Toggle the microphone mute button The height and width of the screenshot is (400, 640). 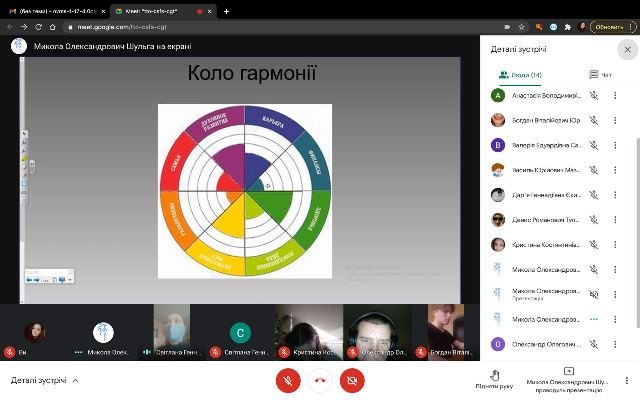click(288, 380)
